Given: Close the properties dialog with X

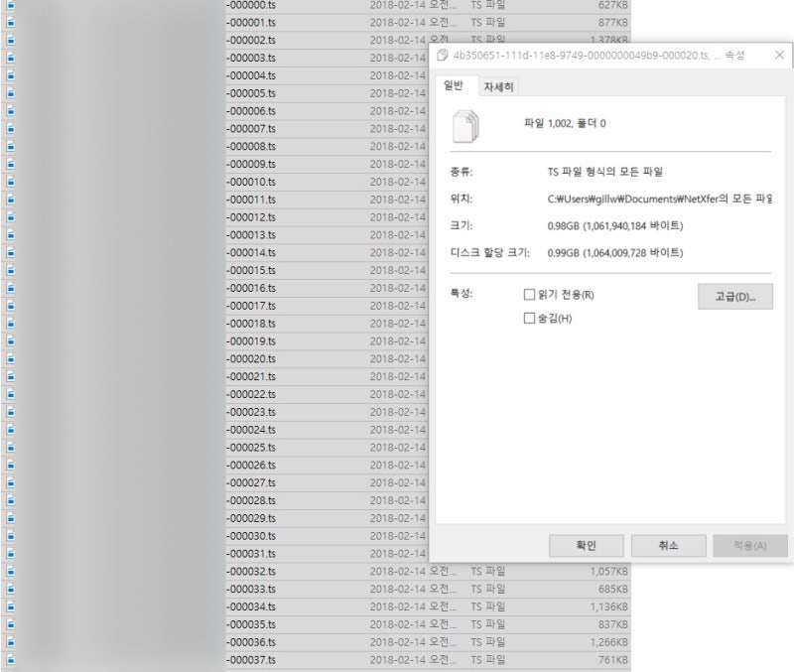Looking at the screenshot, I should [779, 55].
